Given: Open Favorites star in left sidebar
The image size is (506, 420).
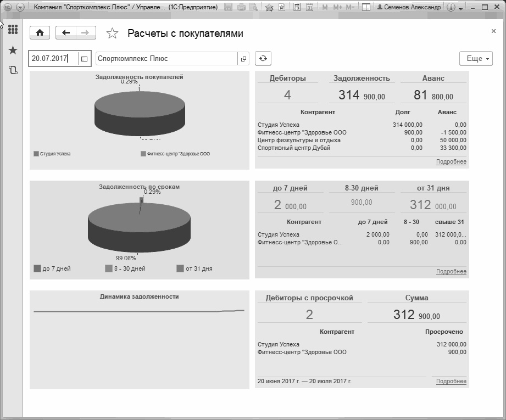Looking at the screenshot, I should [13, 50].
